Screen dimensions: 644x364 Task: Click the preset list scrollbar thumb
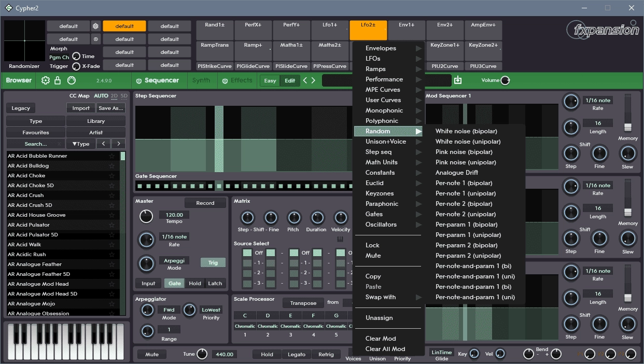[x=123, y=156]
